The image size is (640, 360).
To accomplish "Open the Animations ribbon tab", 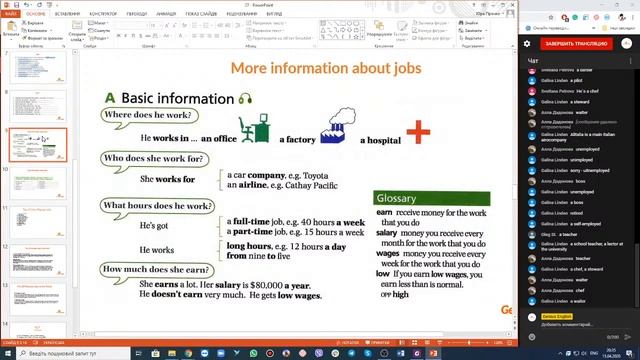I will tap(166, 14).
